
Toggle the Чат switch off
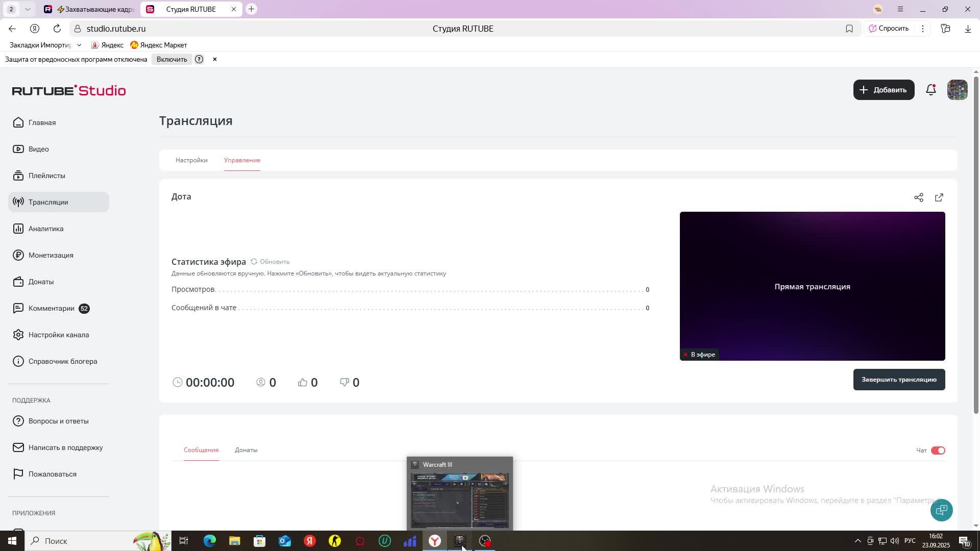coord(938,450)
